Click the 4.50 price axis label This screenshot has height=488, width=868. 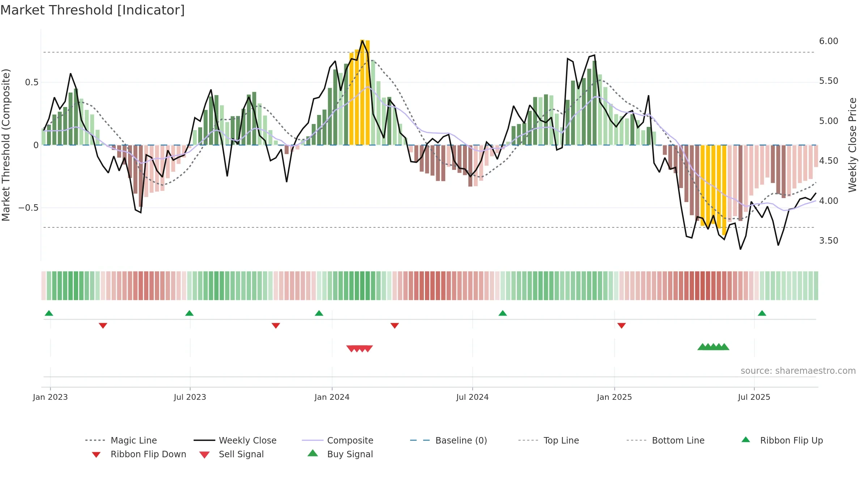coord(829,161)
